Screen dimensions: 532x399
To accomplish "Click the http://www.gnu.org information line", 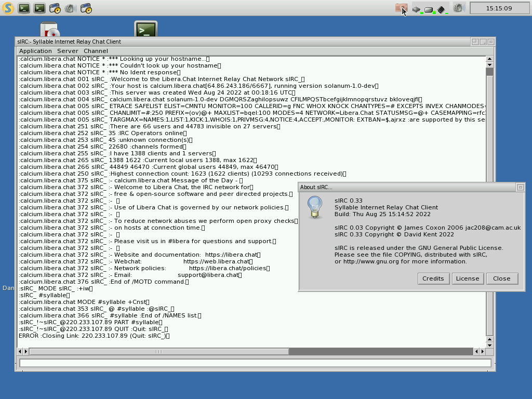I will pos(401,262).
